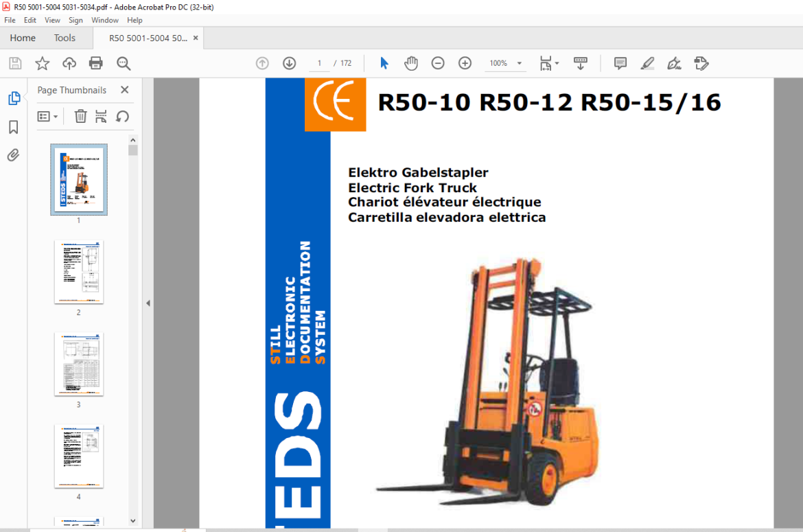This screenshot has width=803, height=532.
Task: Click the print pages icon in thumbnails panel
Action: pyautogui.click(x=101, y=116)
